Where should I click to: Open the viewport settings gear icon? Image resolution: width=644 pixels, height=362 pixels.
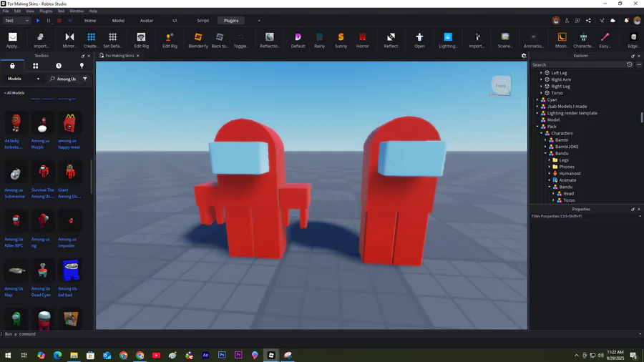pos(524,55)
